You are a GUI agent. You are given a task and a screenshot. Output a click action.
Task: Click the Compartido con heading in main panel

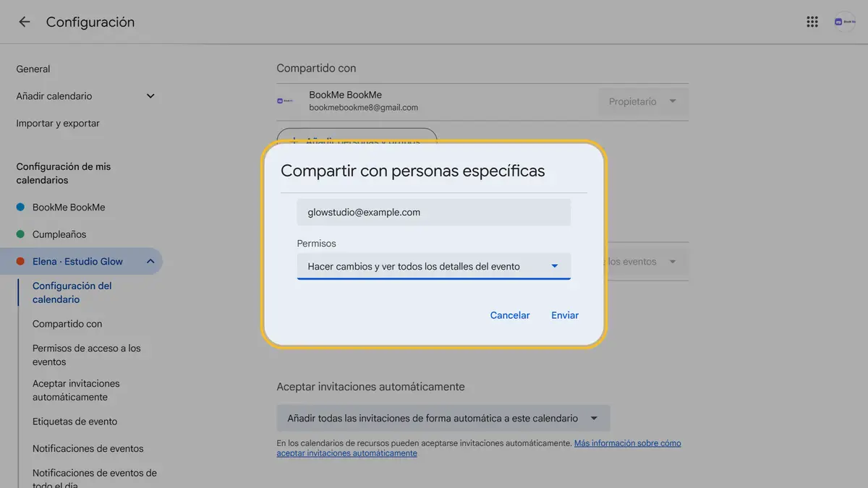point(316,68)
